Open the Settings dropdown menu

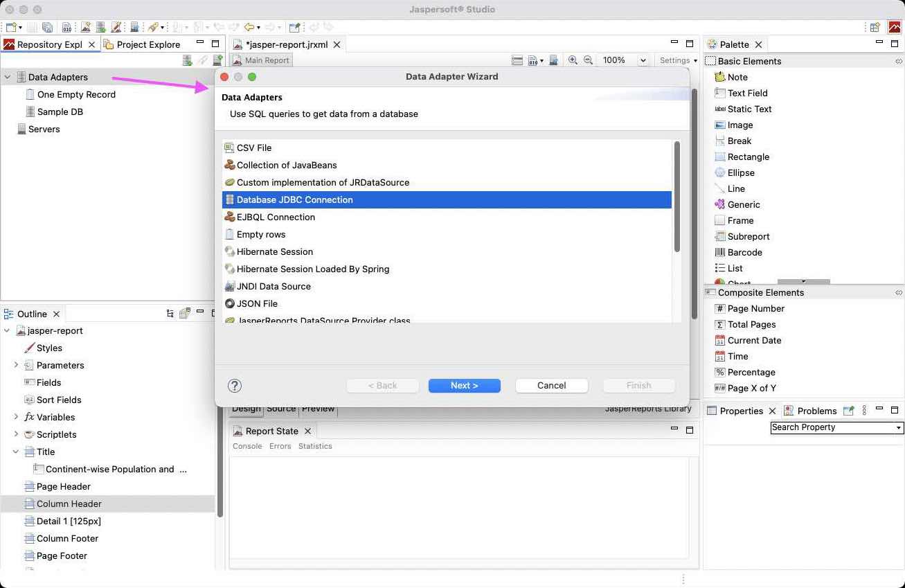tap(678, 60)
